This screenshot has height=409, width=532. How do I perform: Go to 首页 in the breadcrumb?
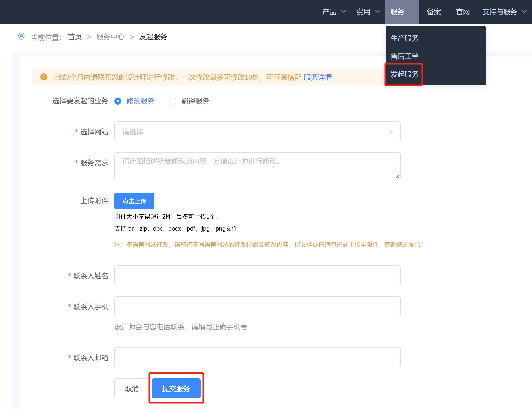pyautogui.click(x=75, y=37)
